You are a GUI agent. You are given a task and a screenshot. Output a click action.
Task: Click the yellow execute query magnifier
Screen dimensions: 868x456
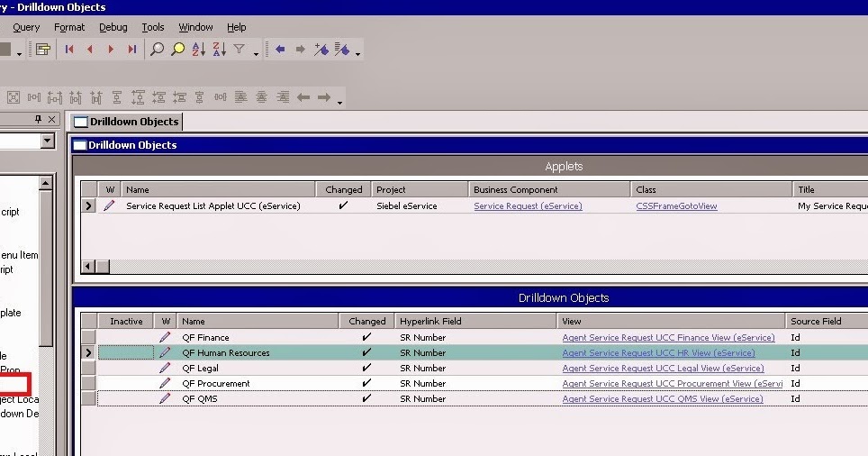click(x=178, y=50)
